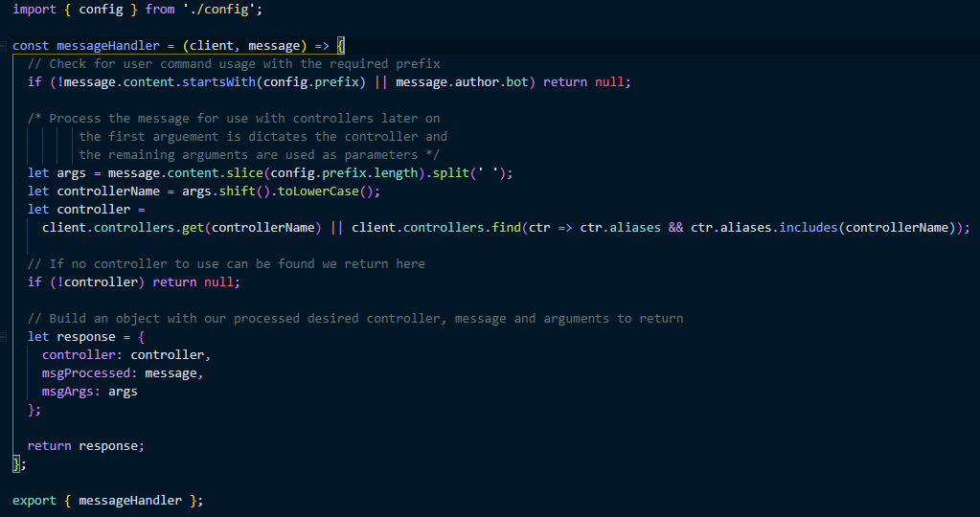980x517 pixels.
Task: Click the 'controller:' property key
Action: pos(82,354)
